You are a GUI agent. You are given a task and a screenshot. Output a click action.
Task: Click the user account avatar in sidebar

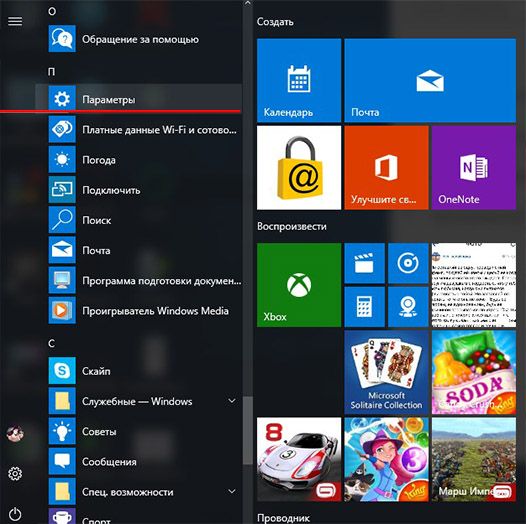click(15, 433)
